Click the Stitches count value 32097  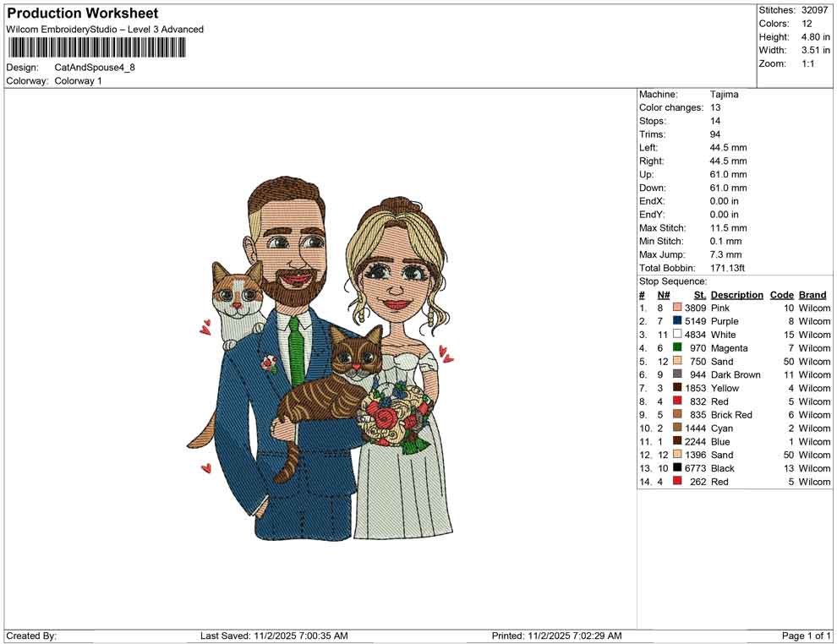(815, 10)
